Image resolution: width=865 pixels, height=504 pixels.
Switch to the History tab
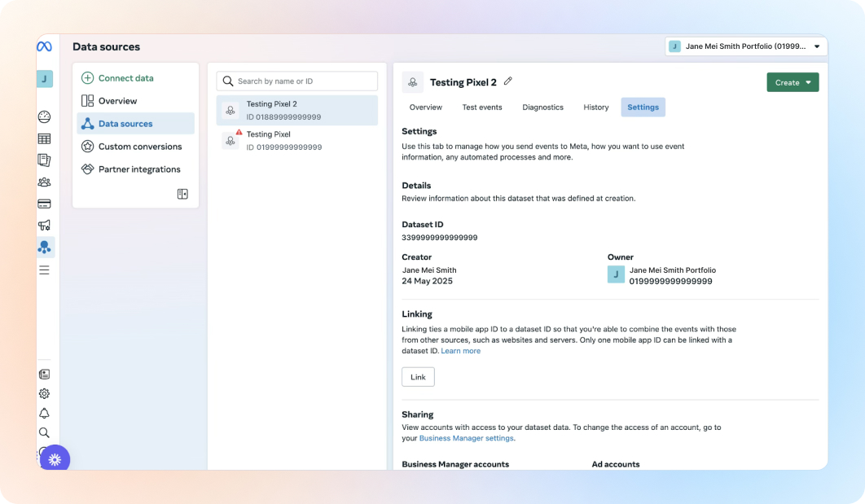click(595, 107)
